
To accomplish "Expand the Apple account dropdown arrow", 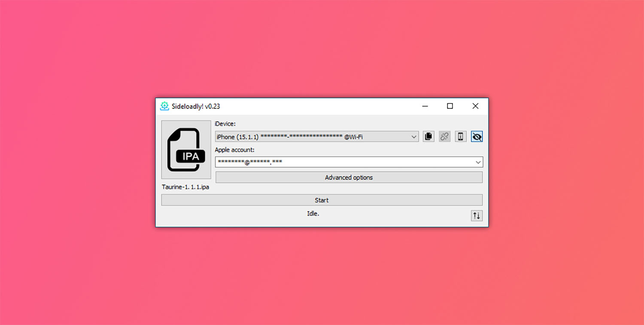I will pos(478,162).
